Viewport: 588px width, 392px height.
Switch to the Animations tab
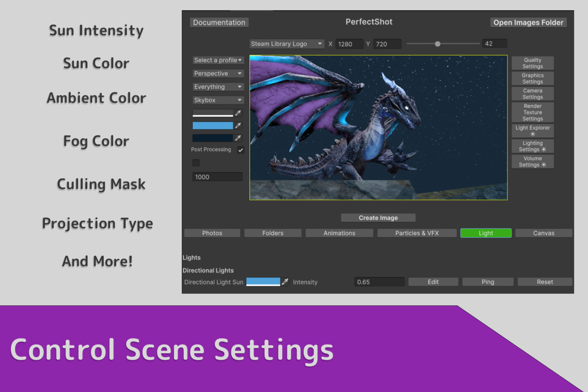tap(339, 233)
